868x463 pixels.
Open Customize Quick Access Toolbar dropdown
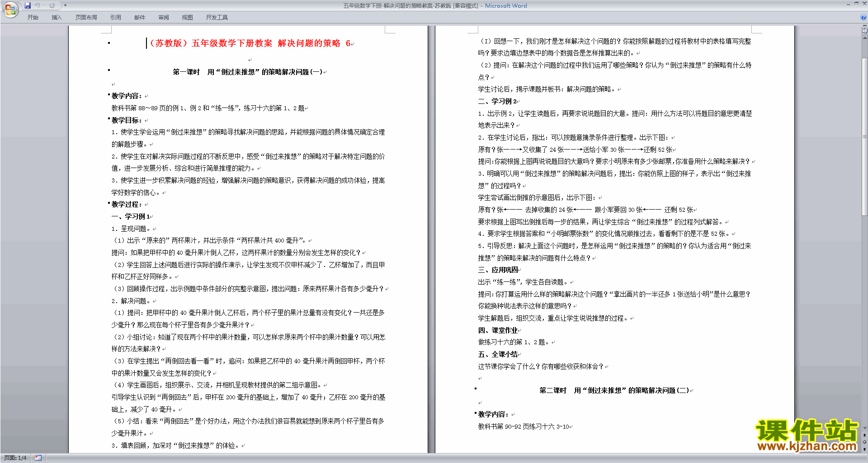(65, 5)
